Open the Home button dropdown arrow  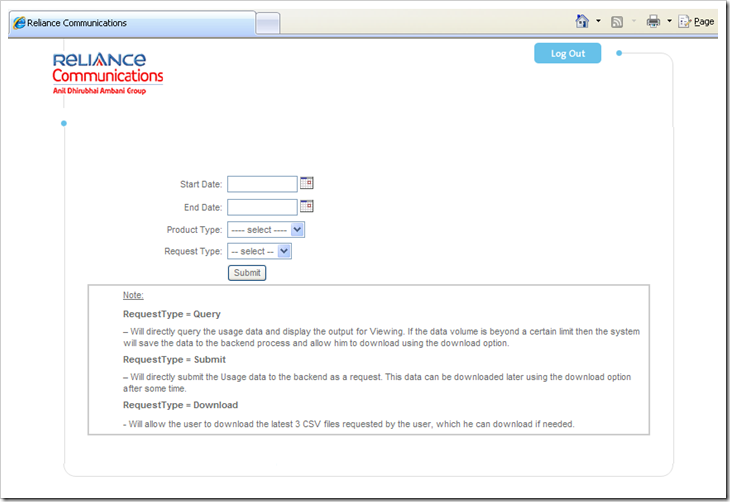click(x=598, y=21)
